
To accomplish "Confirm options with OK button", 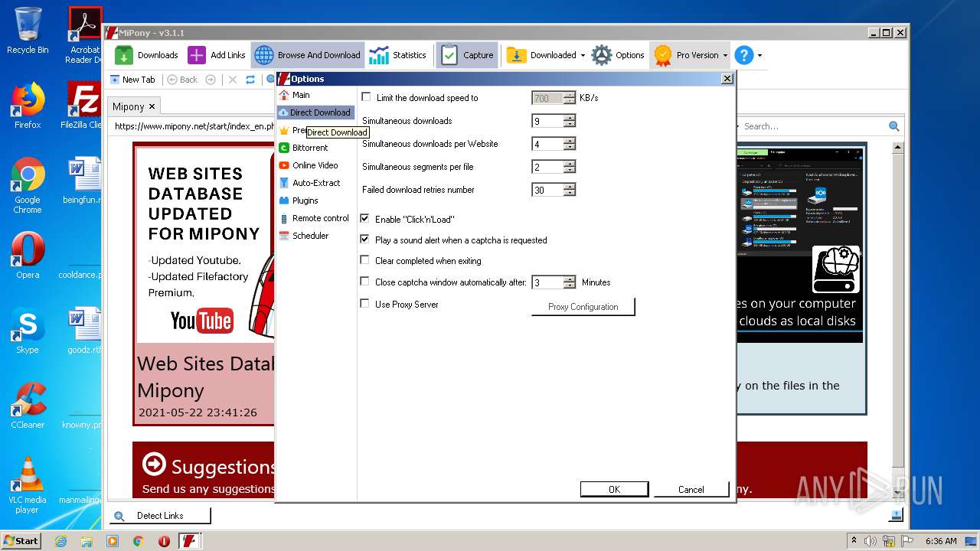I will point(614,490).
